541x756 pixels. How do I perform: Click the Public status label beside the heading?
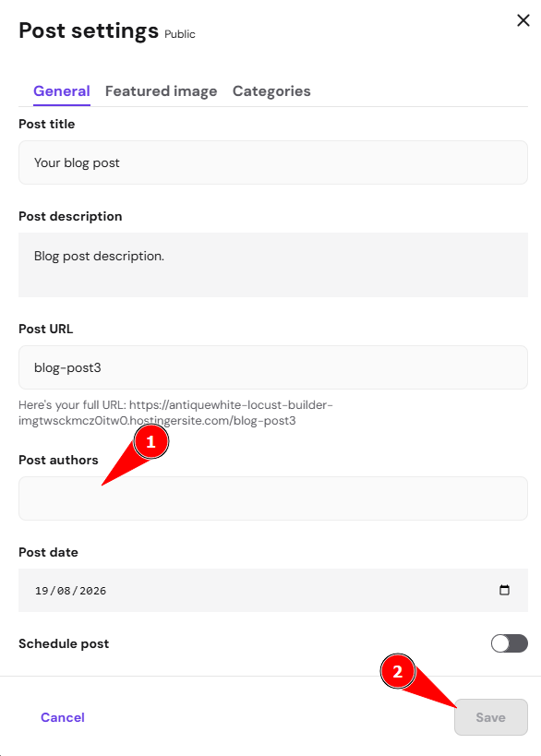(180, 34)
